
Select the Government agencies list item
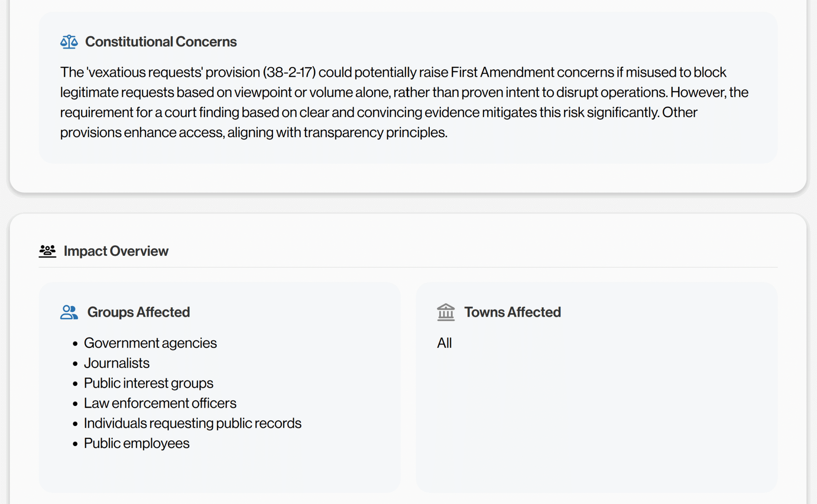(x=150, y=343)
